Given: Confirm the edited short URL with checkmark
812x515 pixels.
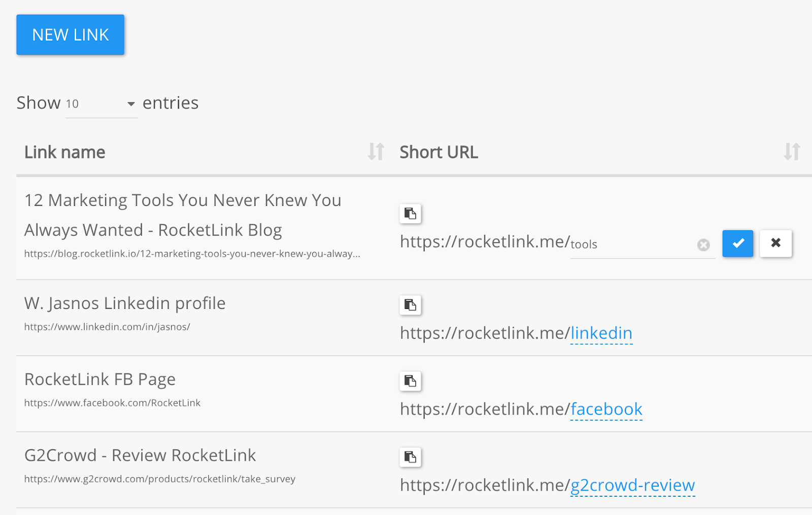Looking at the screenshot, I should (x=737, y=243).
